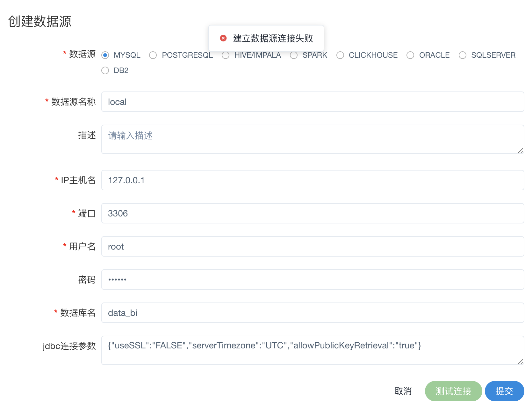This screenshot has width=532, height=408.
Task: Click the resize handle of jdbc连接参数 textarea
Action: tap(521, 361)
